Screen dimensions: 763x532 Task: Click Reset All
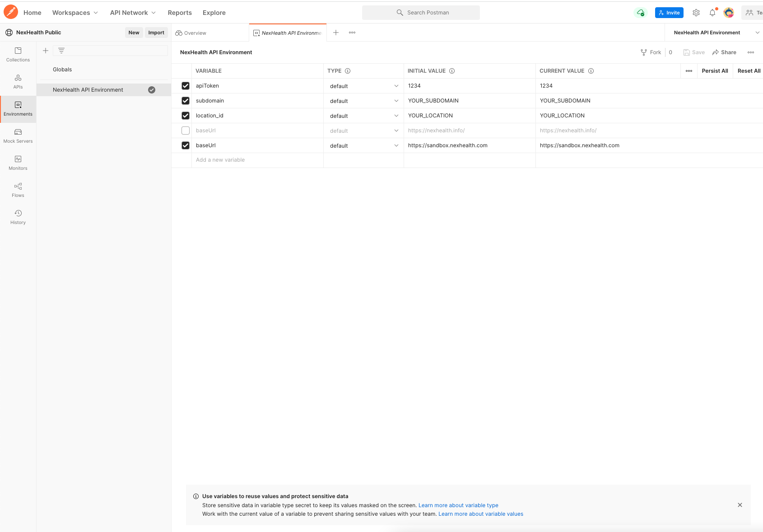(x=749, y=71)
